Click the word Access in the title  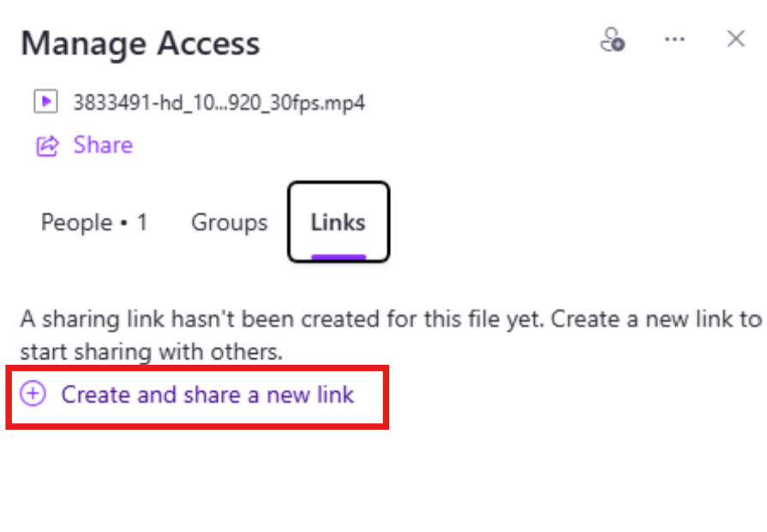pos(208,43)
